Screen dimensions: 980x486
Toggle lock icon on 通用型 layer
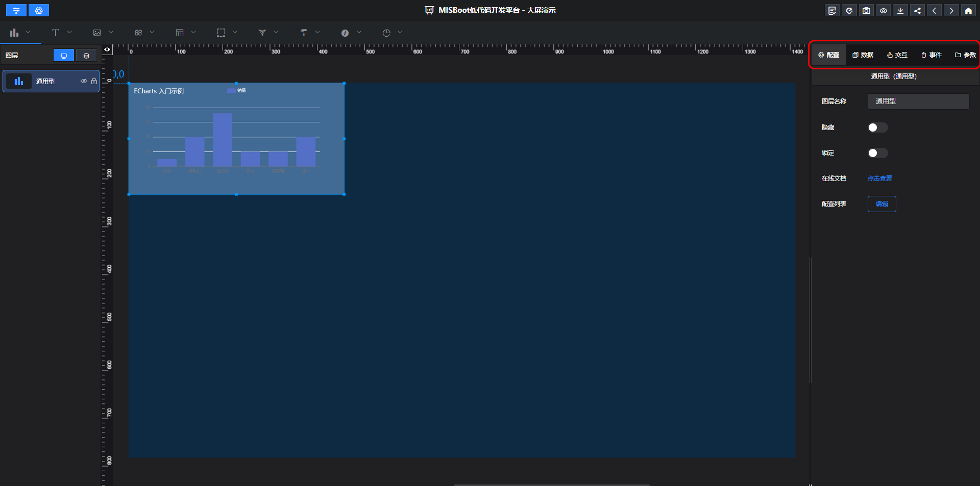tap(94, 81)
